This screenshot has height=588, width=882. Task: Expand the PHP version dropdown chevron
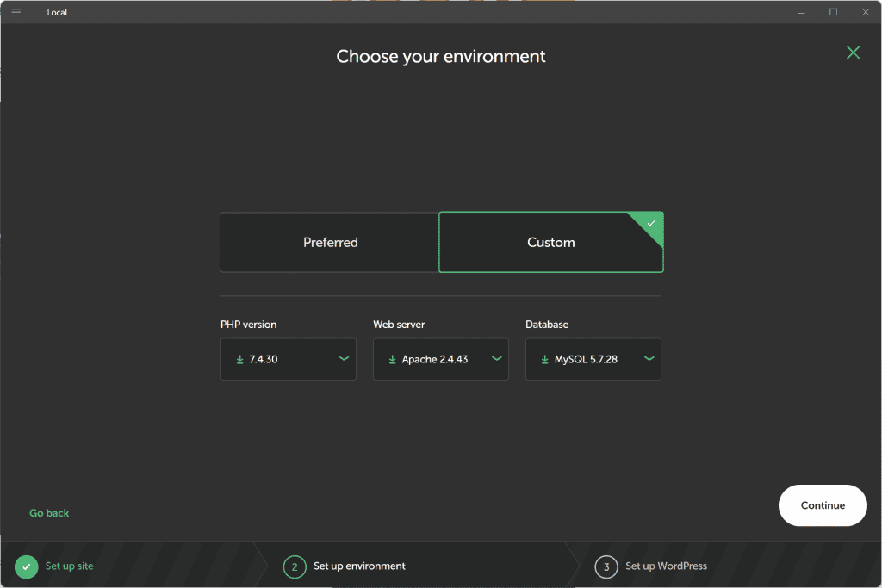tap(344, 359)
